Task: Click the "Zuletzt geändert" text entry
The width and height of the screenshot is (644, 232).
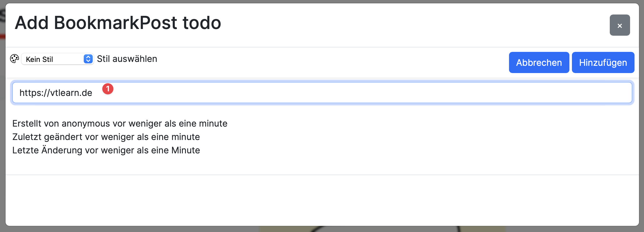Action: [x=106, y=137]
